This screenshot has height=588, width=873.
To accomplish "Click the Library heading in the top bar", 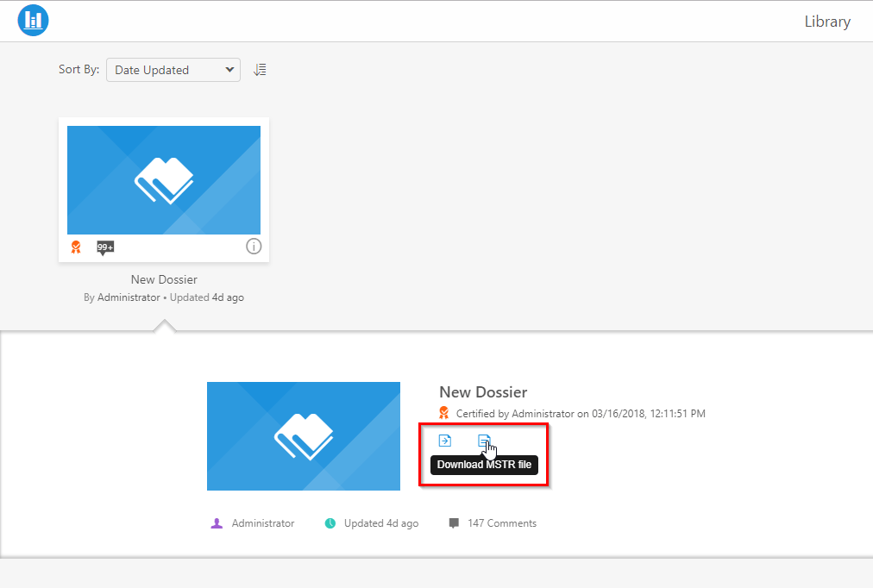I will click(x=826, y=22).
